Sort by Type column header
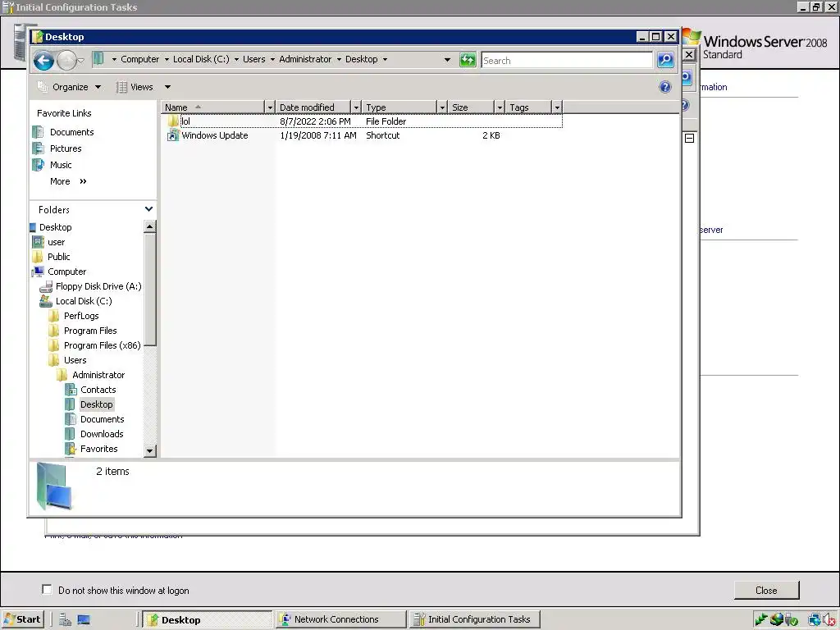Image resolution: width=840 pixels, height=630 pixels. [399, 107]
